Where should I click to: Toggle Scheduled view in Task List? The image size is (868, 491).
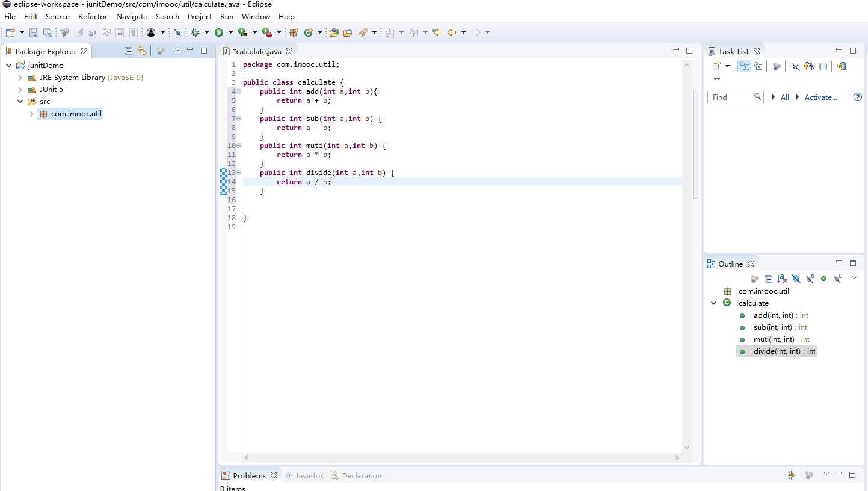(x=758, y=66)
